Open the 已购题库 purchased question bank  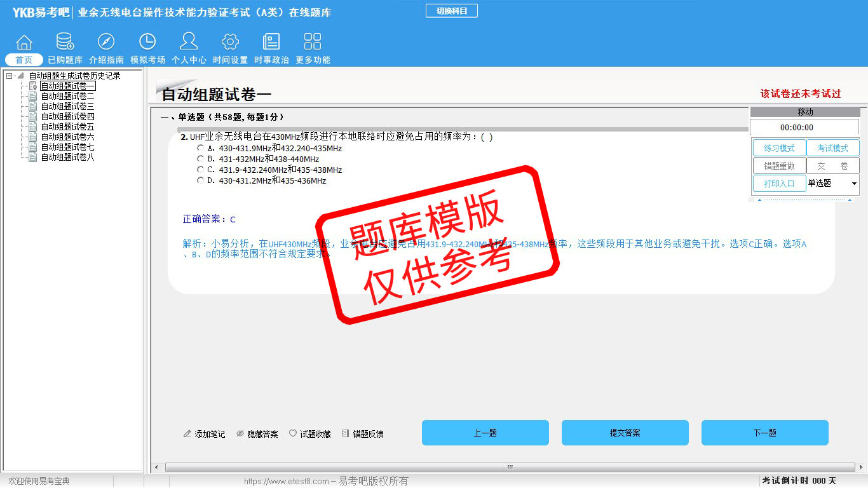[65, 49]
